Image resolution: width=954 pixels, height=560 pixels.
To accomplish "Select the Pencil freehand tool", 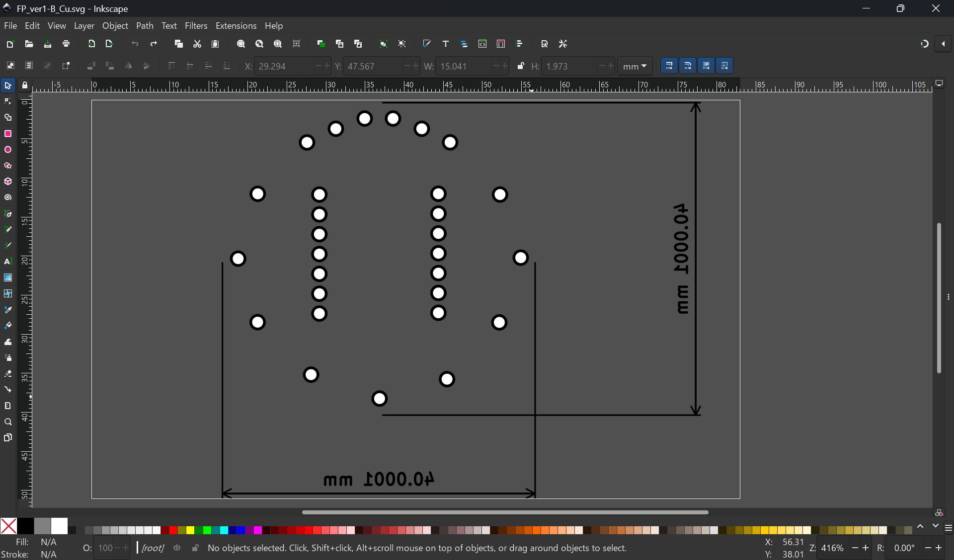I will (x=8, y=230).
